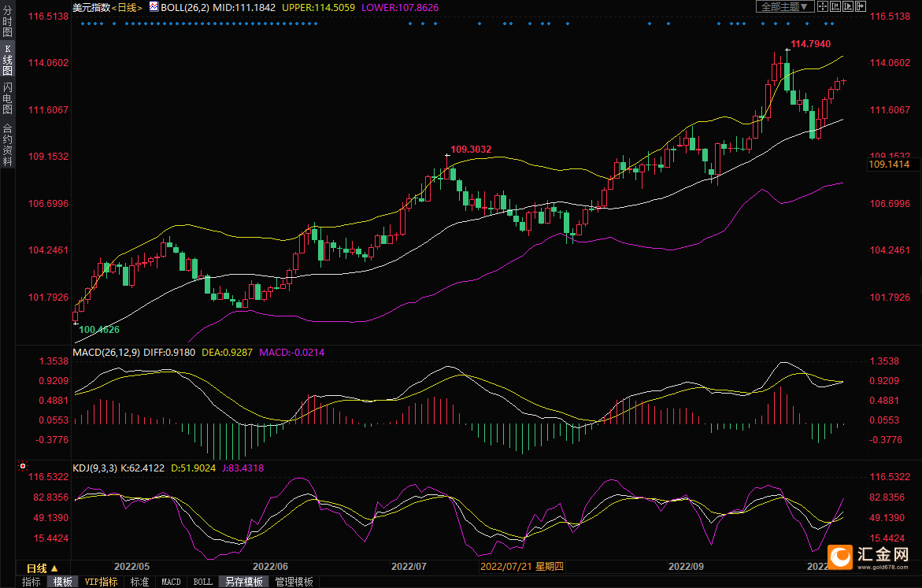Click the MACD:-0.0214 value
The height and width of the screenshot is (588, 922).
(291, 352)
